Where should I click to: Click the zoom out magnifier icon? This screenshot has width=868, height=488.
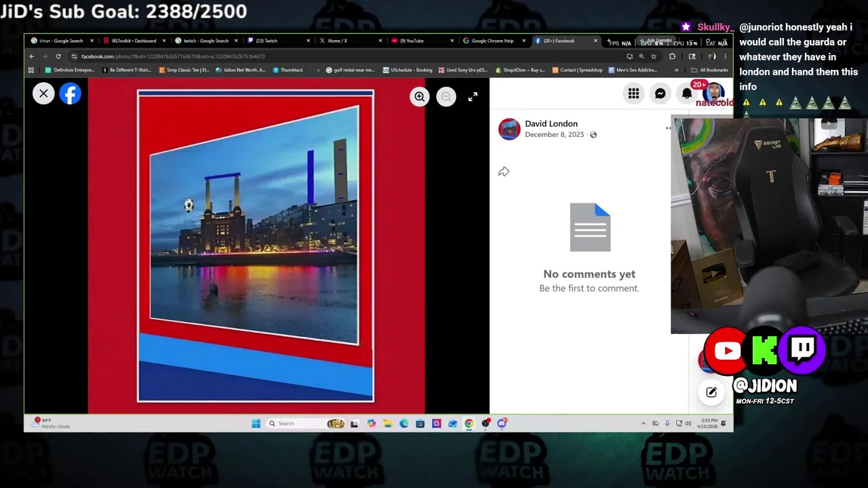(446, 97)
